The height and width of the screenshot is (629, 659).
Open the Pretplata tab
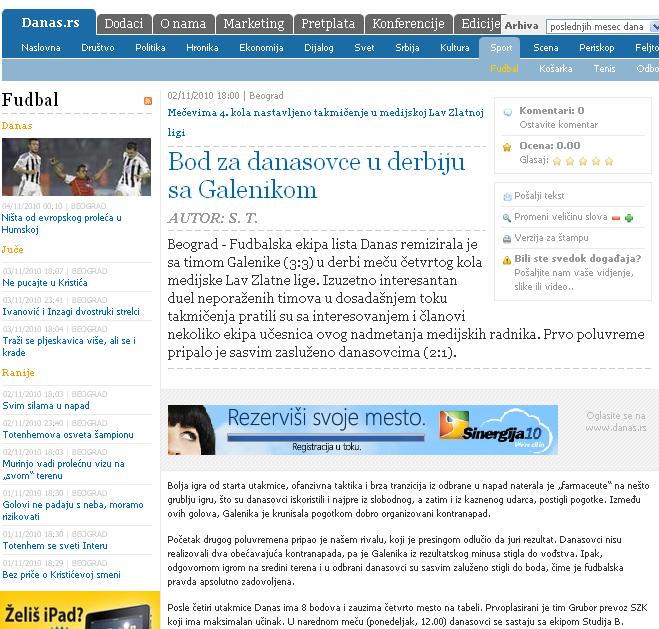(x=328, y=24)
